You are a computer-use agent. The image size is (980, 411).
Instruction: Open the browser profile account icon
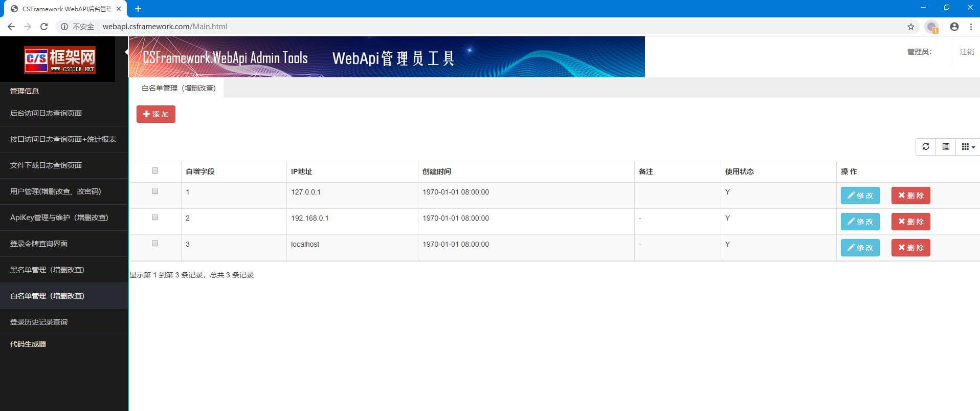pyautogui.click(x=954, y=27)
